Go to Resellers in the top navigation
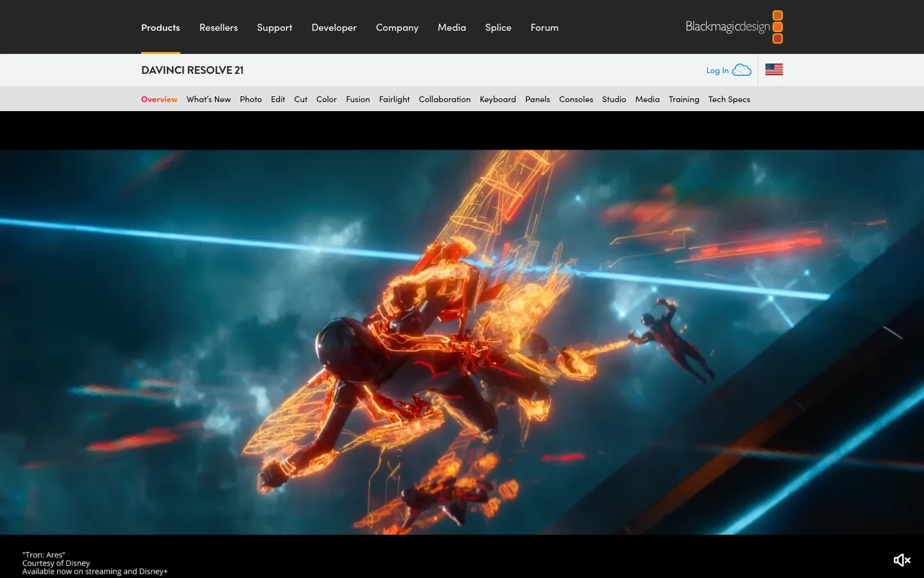This screenshot has width=924, height=578. (219, 28)
